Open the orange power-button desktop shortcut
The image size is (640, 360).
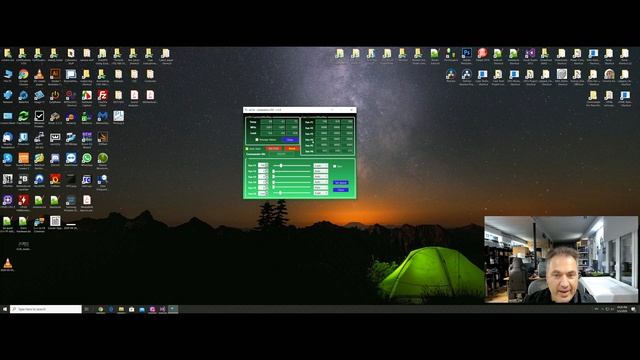[x=55, y=95]
